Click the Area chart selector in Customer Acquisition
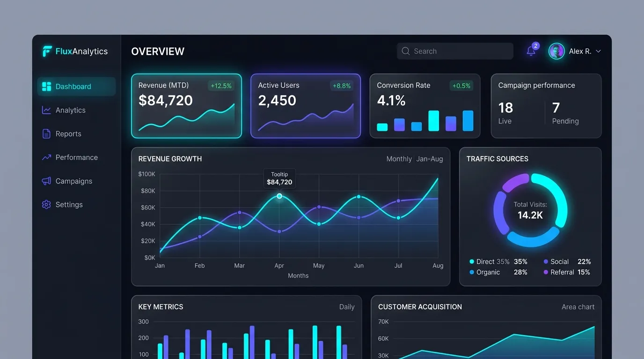The width and height of the screenshot is (644, 359). pos(578,307)
